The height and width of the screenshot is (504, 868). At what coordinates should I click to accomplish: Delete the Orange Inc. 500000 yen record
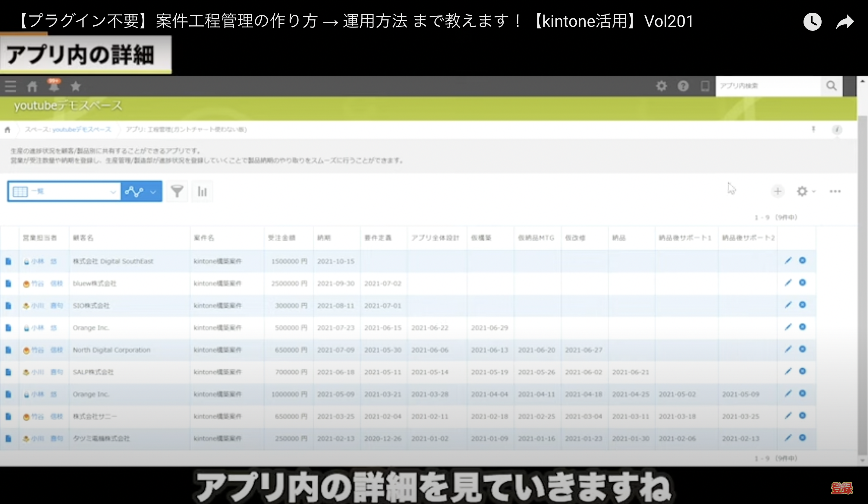pyautogui.click(x=802, y=327)
